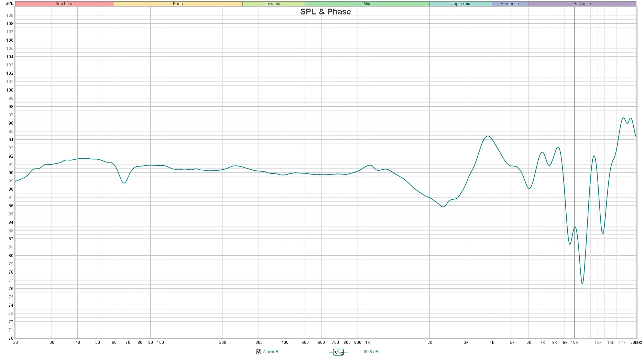Screen dimensions: 644x359
Task: Click the 13k frequency axis label
Action: point(598,342)
